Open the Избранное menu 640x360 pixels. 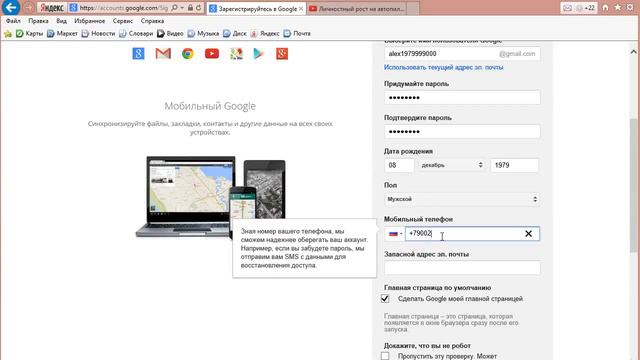[x=89, y=21]
